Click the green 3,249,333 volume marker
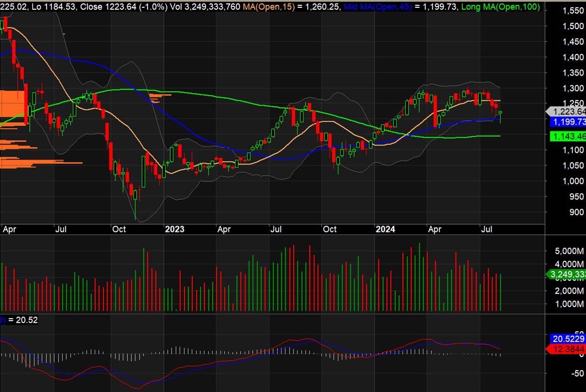 click(x=566, y=275)
